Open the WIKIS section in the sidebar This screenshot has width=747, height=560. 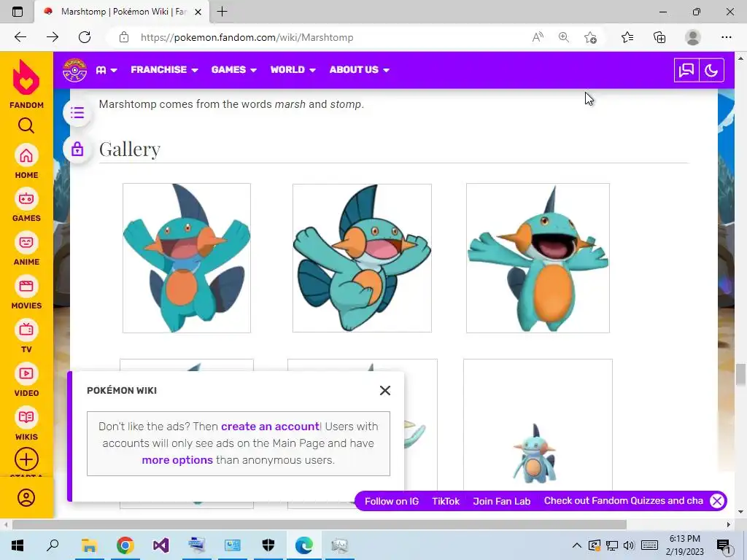(x=26, y=424)
